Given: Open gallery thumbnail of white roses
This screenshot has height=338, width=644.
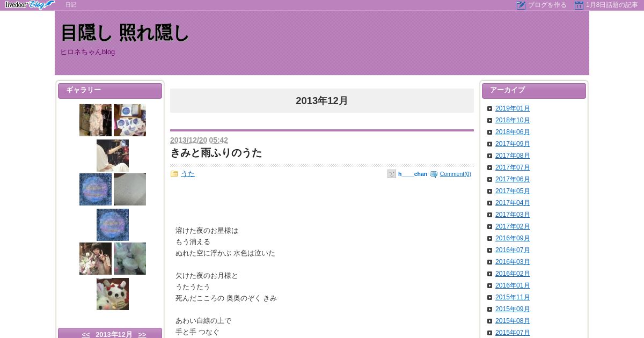Looking at the screenshot, I should point(130,259).
